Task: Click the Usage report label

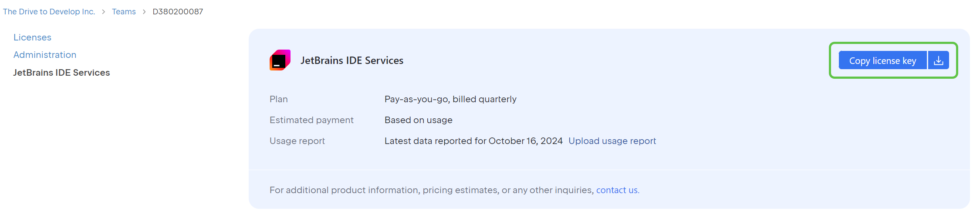Action: 297,141
